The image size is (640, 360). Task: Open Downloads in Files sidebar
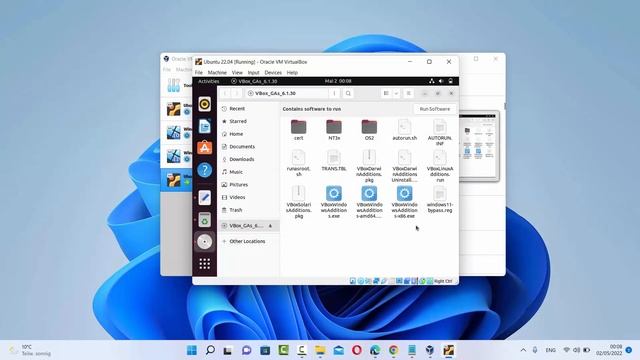[249, 159]
